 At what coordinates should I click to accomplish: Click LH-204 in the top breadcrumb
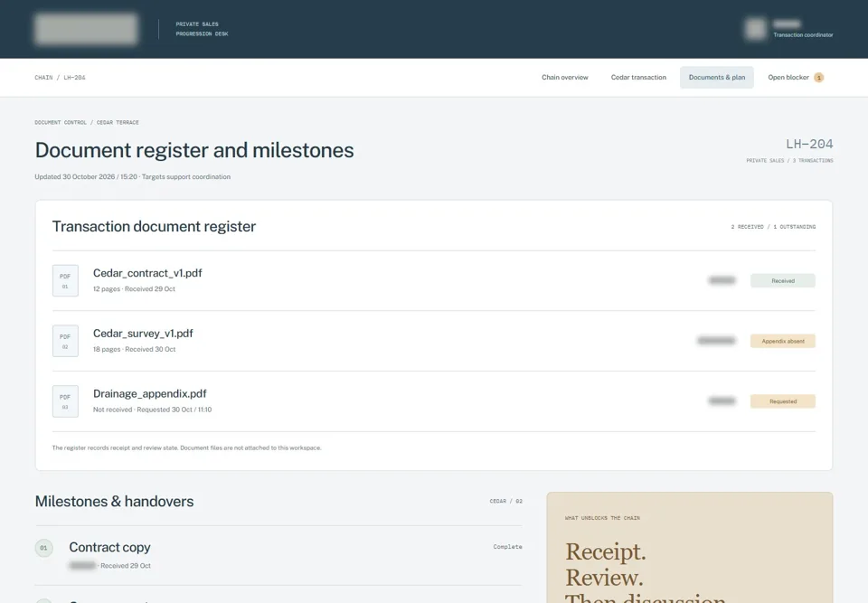click(x=74, y=78)
